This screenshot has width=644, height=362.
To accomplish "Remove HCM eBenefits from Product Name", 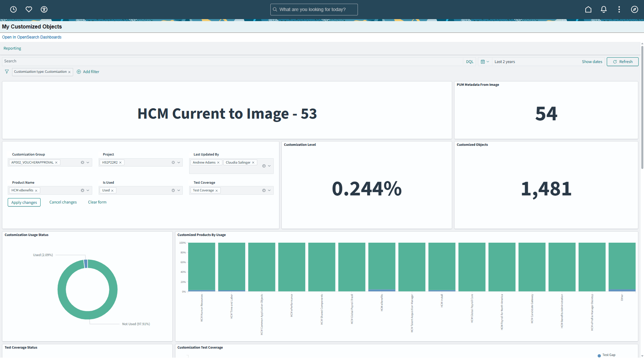I will point(36,191).
